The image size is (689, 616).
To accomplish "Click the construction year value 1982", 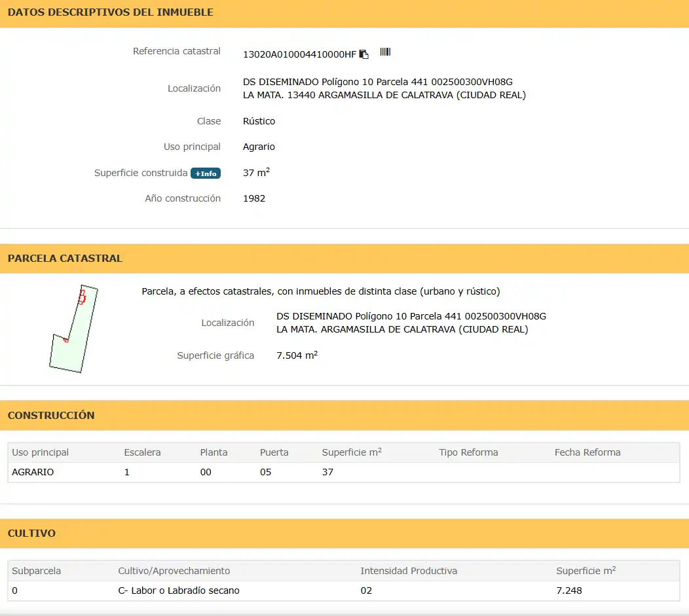I will click(x=254, y=198).
